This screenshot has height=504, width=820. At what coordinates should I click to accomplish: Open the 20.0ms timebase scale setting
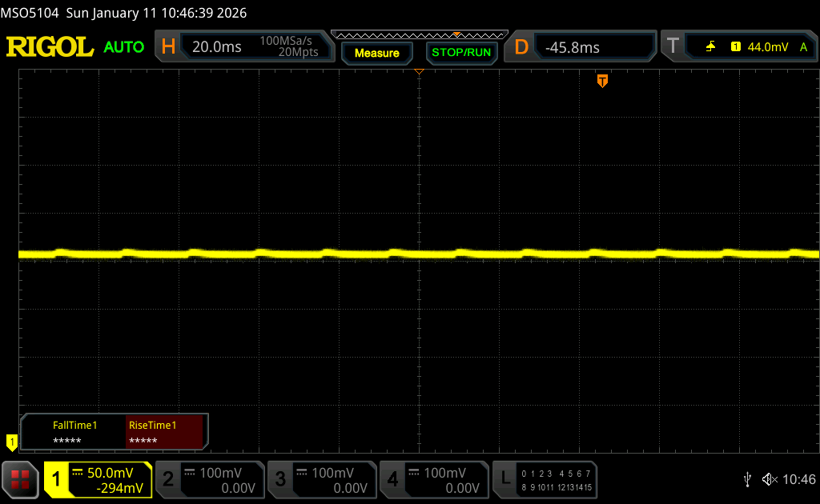[x=217, y=47]
